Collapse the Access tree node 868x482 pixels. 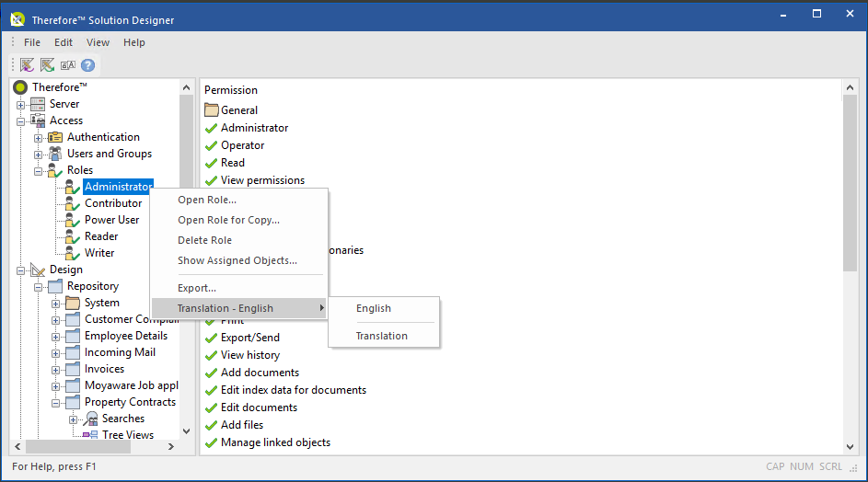[x=20, y=121]
